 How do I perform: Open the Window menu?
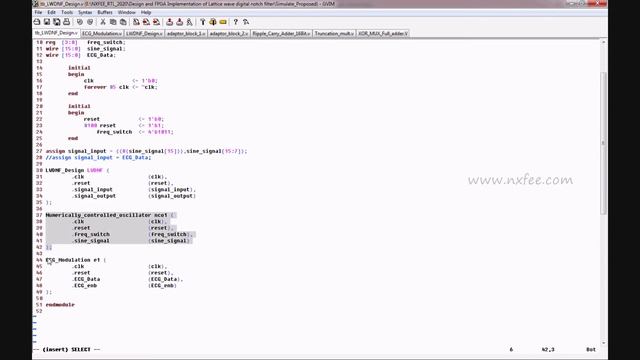[127, 12]
